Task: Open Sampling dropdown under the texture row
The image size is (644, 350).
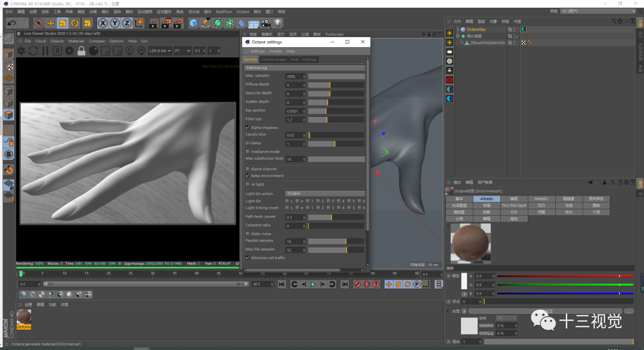Action: coord(506,318)
